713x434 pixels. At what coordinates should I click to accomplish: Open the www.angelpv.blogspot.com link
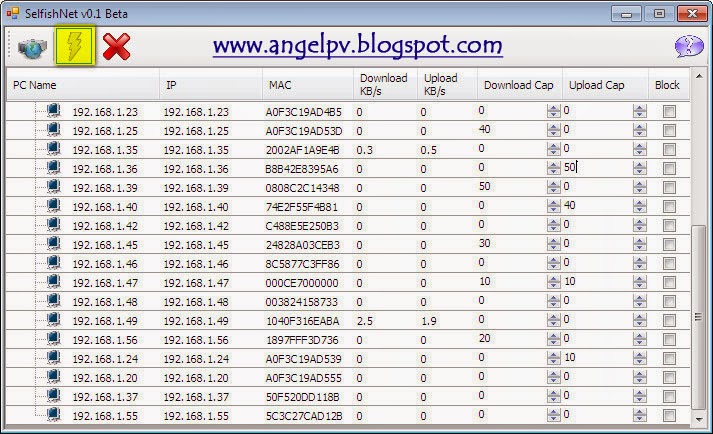point(358,46)
